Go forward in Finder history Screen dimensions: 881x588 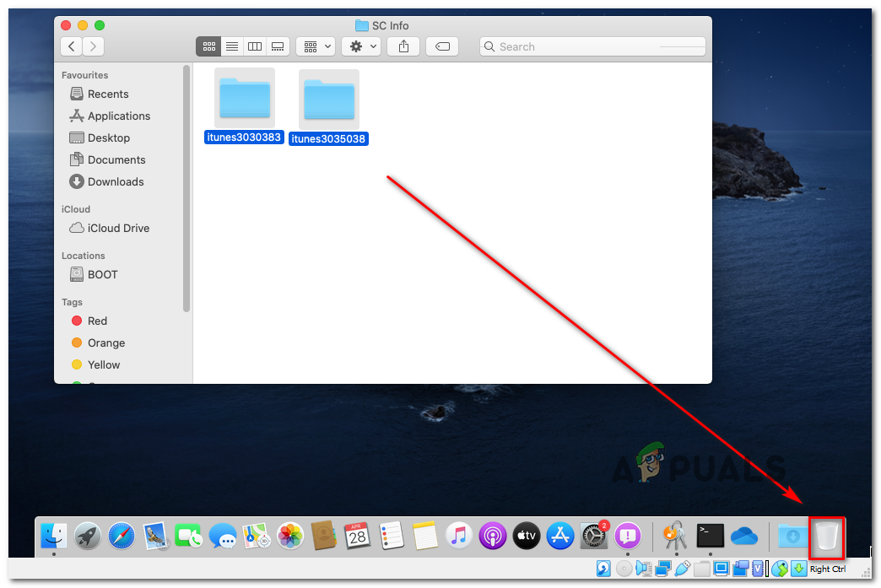click(x=94, y=46)
